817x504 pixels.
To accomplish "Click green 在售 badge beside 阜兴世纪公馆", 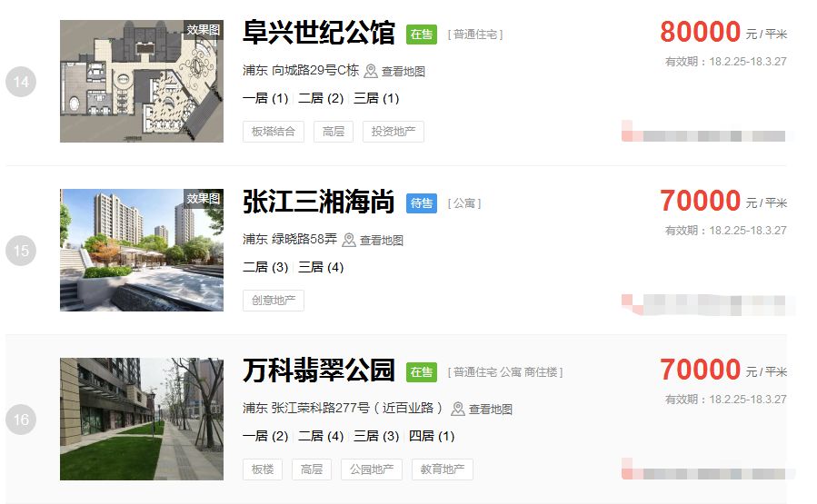I will [x=422, y=35].
